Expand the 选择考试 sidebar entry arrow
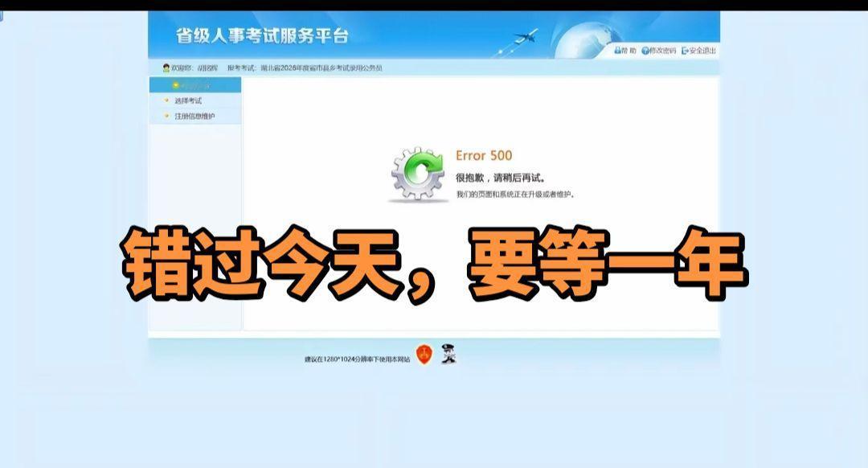Image resolution: width=868 pixels, height=468 pixels. [x=166, y=101]
